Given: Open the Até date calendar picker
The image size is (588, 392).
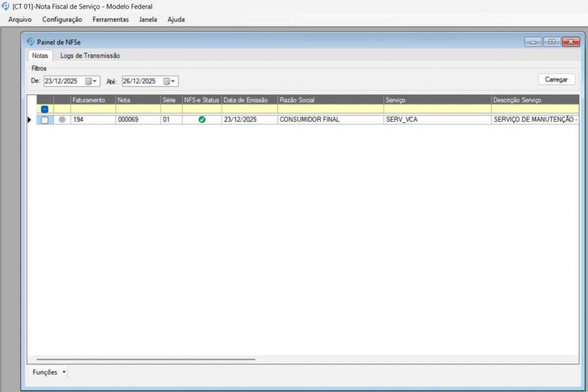Looking at the screenshot, I should [170, 81].
